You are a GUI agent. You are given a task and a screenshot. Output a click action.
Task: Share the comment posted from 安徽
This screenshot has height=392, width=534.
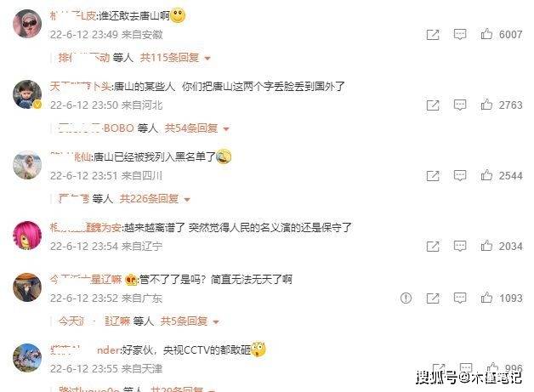point(433,34)
